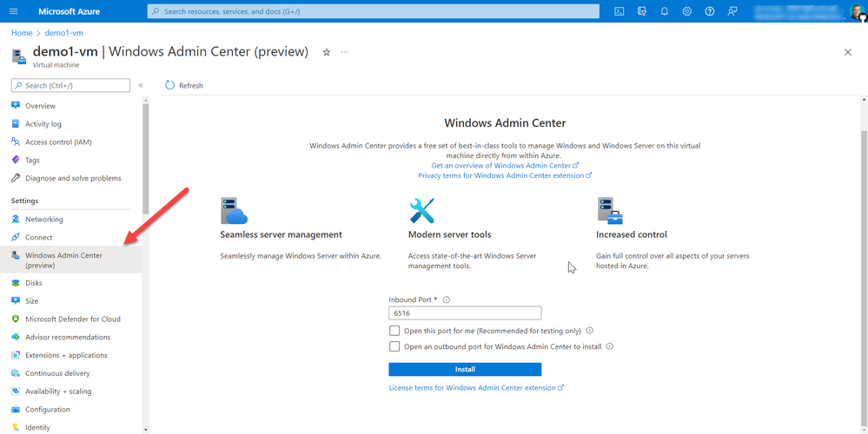Screen dimensions: 868x434
Task: Open Privacy terms for extension link
Action: click(x=505, y=175)
